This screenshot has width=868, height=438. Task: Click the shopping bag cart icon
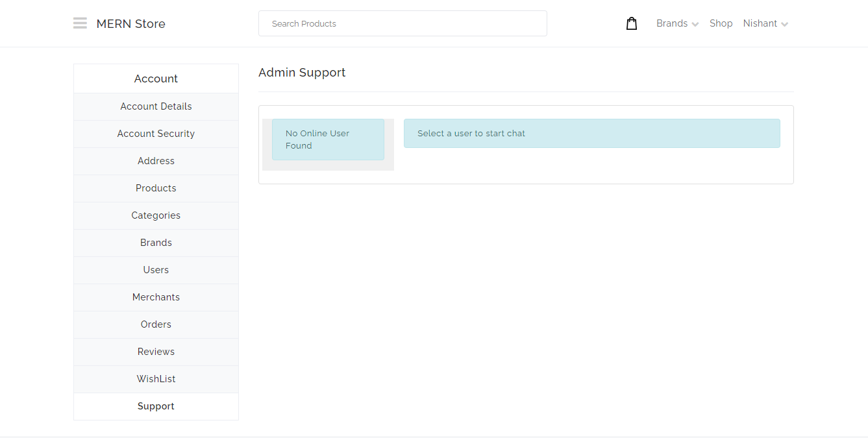tap(631, 23)
